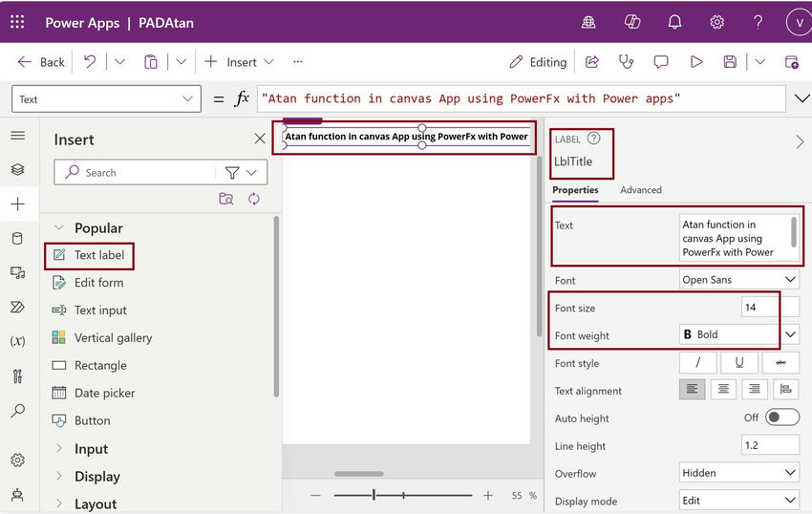Toggle the Auto height switch
This screenshot has height=514, width=812.
pyautogui.click(x=782, y=418)
